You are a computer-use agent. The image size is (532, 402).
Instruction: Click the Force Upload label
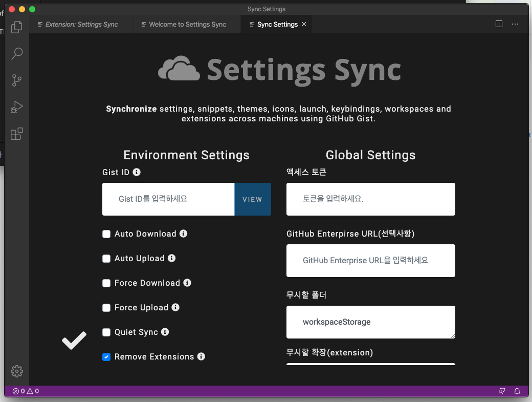point(142,307)
